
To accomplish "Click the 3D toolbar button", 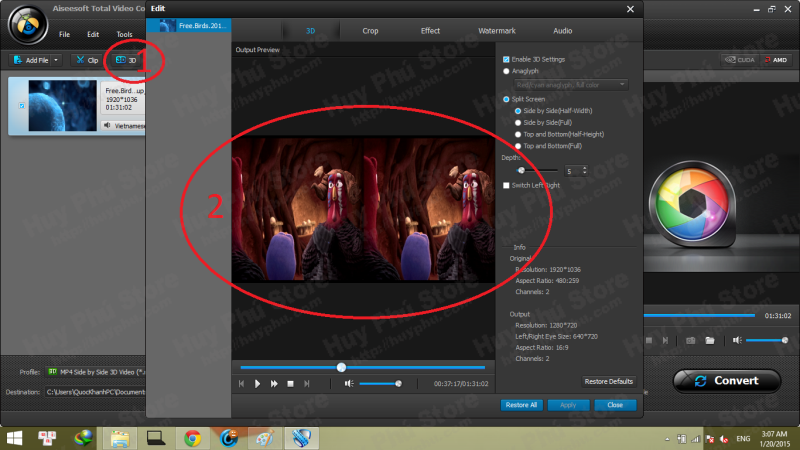I will pos(126,60).
